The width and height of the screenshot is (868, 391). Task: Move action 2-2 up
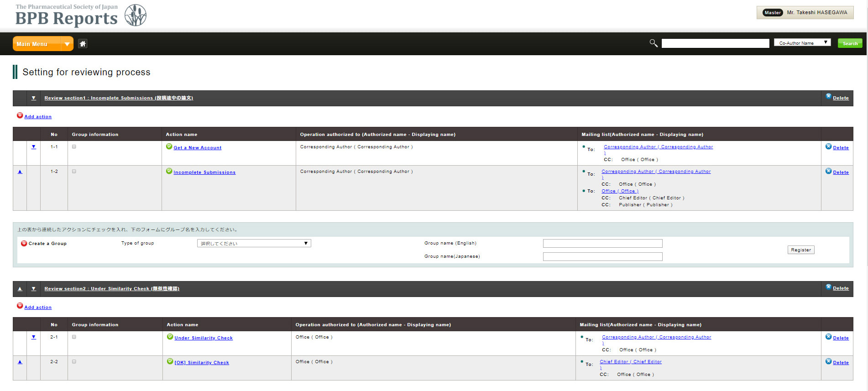coord(20,362)
